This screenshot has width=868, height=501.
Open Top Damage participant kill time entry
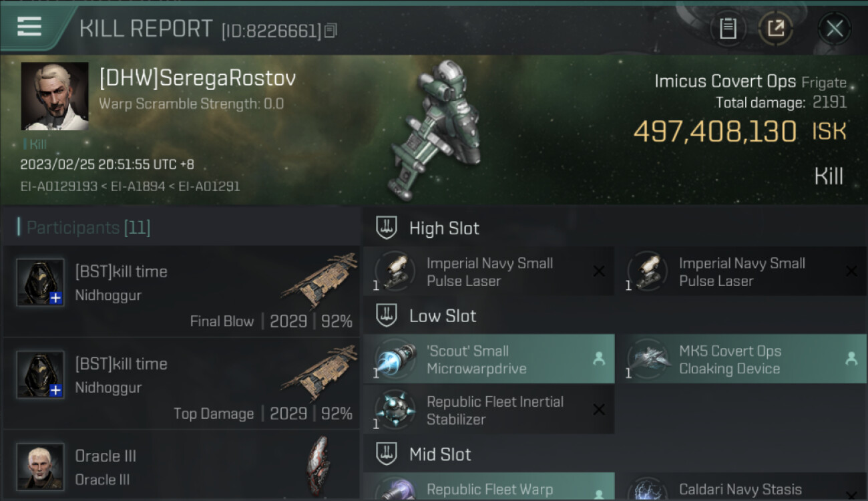(182, 383)
